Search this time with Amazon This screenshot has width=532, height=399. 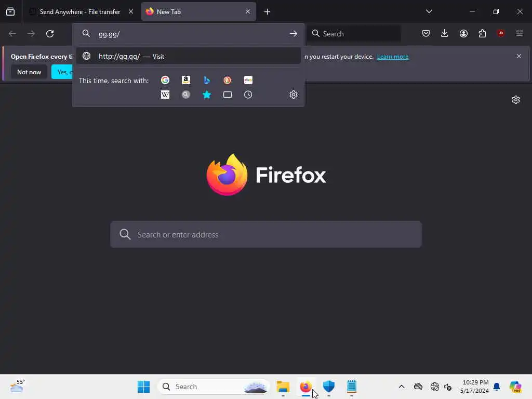pyautogui.click(x=186, y=80)
